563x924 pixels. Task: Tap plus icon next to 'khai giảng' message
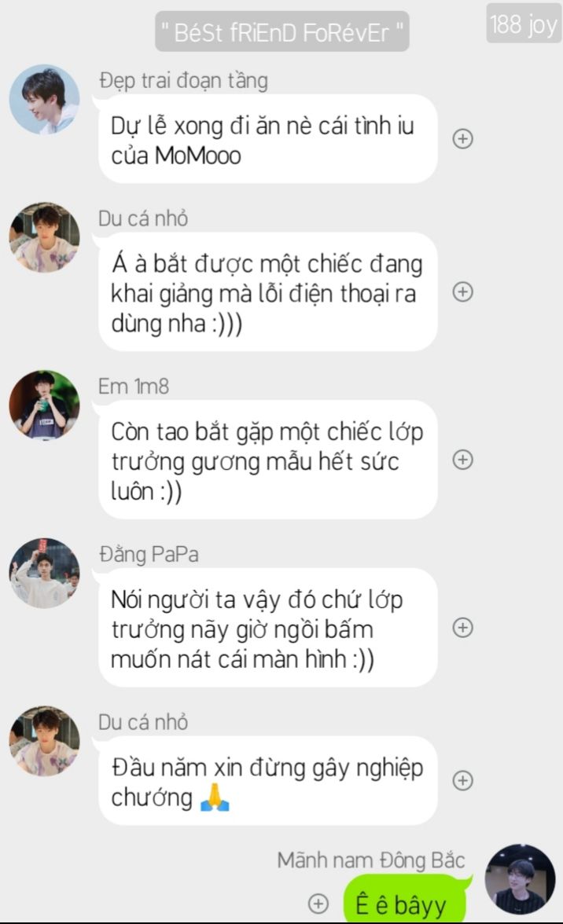tap(463, 291)
